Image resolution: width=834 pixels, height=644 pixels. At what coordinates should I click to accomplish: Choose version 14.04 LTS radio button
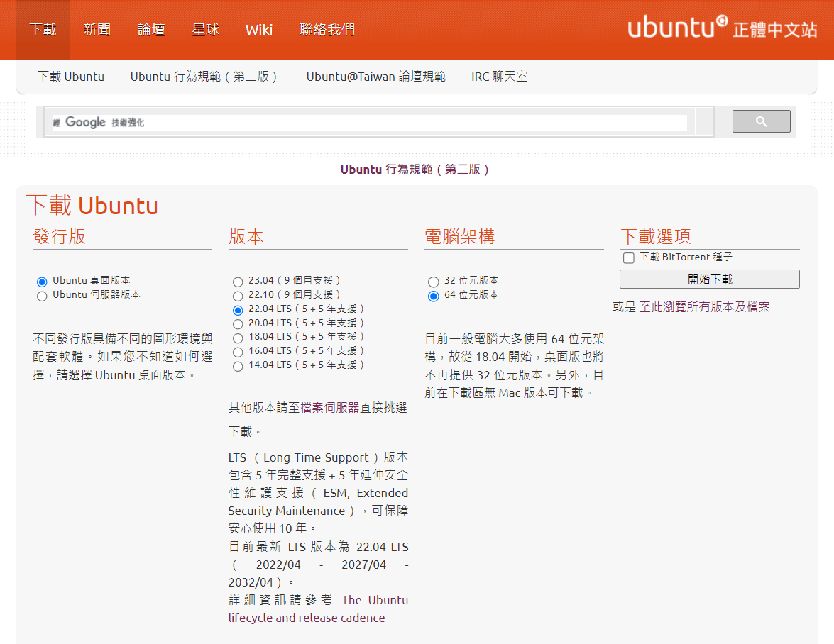point(238,365)
